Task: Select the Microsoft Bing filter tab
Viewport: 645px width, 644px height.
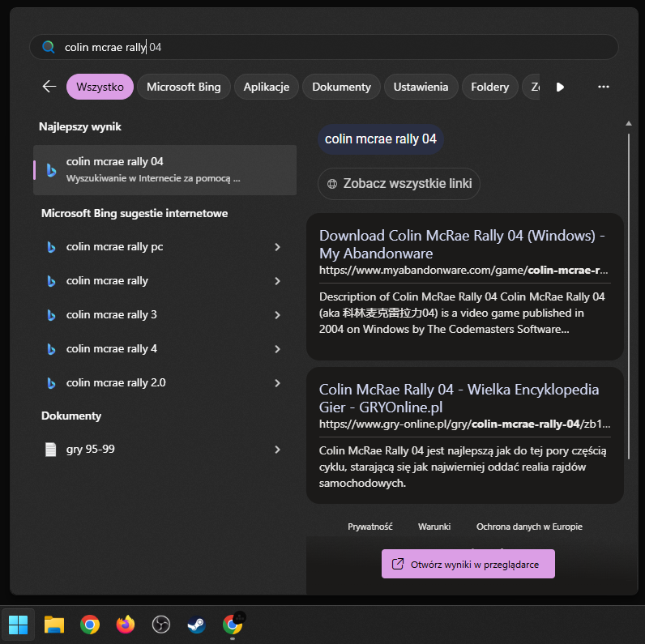Action: [183, 87]
